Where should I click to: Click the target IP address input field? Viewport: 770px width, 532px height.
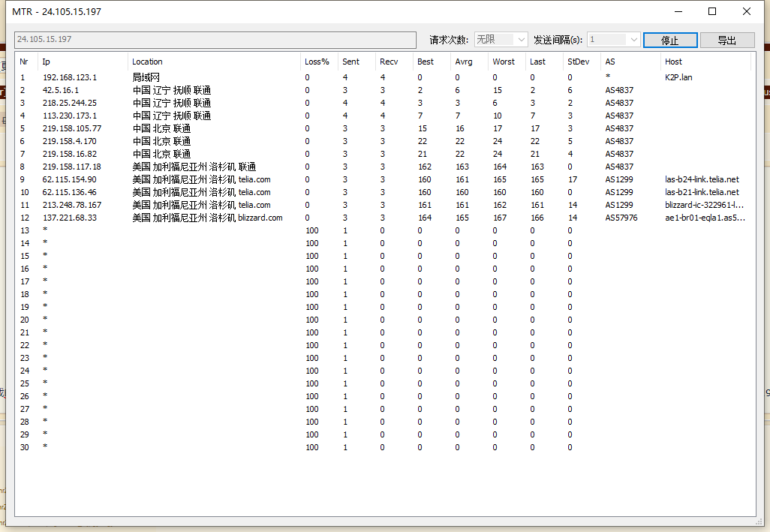(x=215, y=39)
